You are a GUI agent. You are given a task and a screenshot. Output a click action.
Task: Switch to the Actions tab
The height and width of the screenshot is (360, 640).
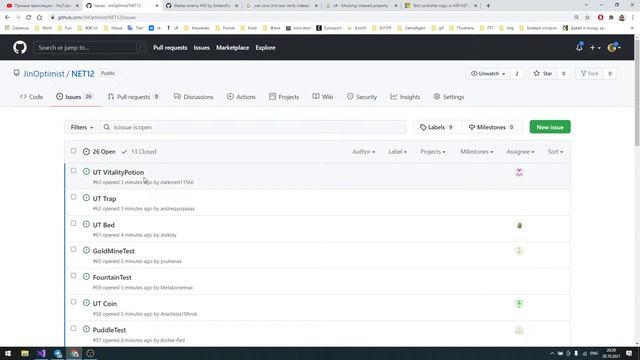coord(241,97)
